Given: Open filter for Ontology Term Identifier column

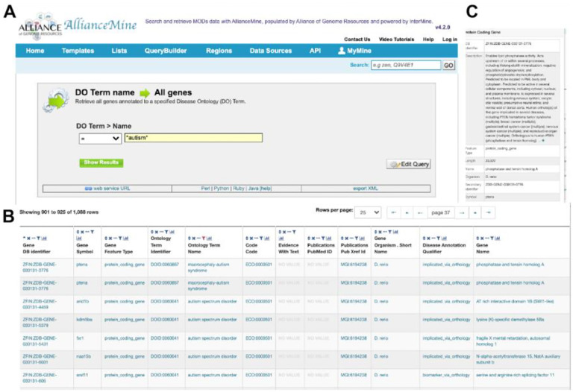Looking at the screenshot, I should tap(166, 232).
